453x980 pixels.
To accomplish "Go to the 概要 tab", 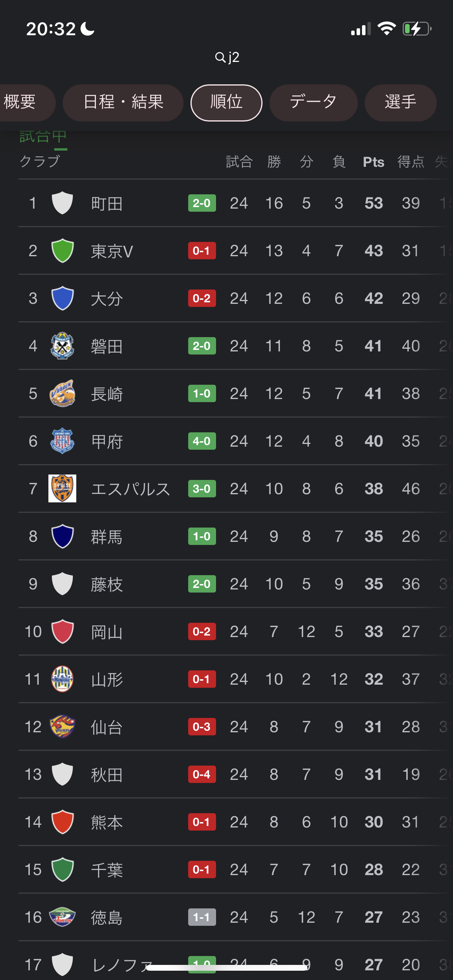I will click(21, 103).
